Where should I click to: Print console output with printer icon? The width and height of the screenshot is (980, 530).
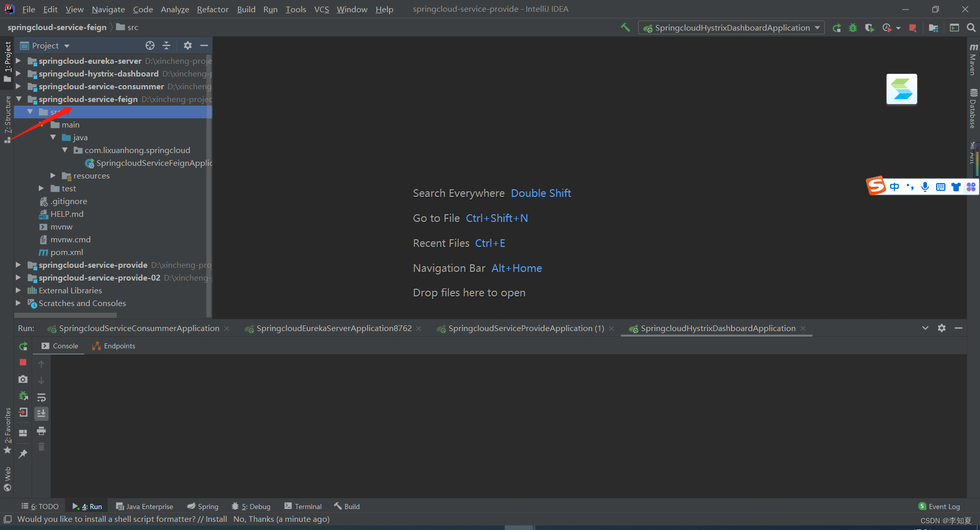click(x=41, y=431)
